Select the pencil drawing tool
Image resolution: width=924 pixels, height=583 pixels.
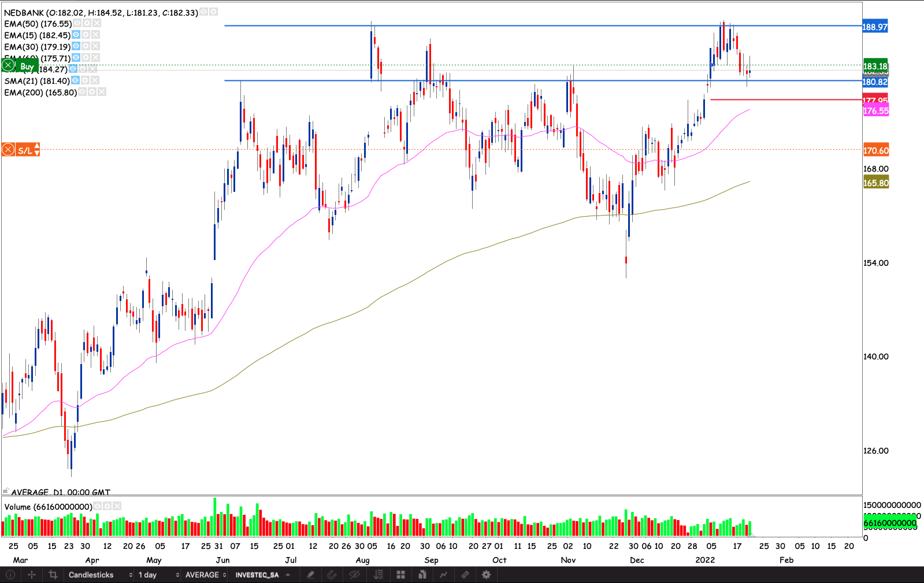coord(310,575)
